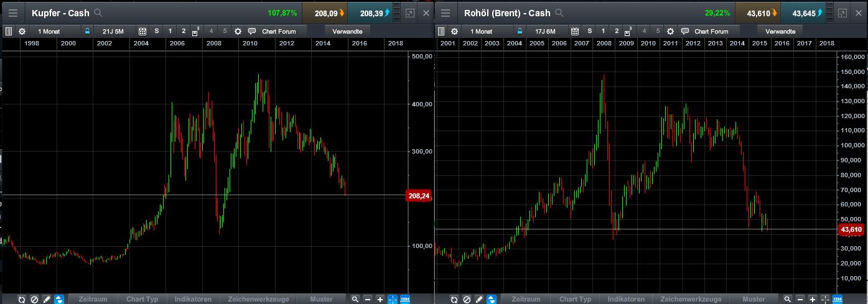Select the pencil draw tool on Kupfer chart
Screen dimensions: 868x304
click(47, 299)
